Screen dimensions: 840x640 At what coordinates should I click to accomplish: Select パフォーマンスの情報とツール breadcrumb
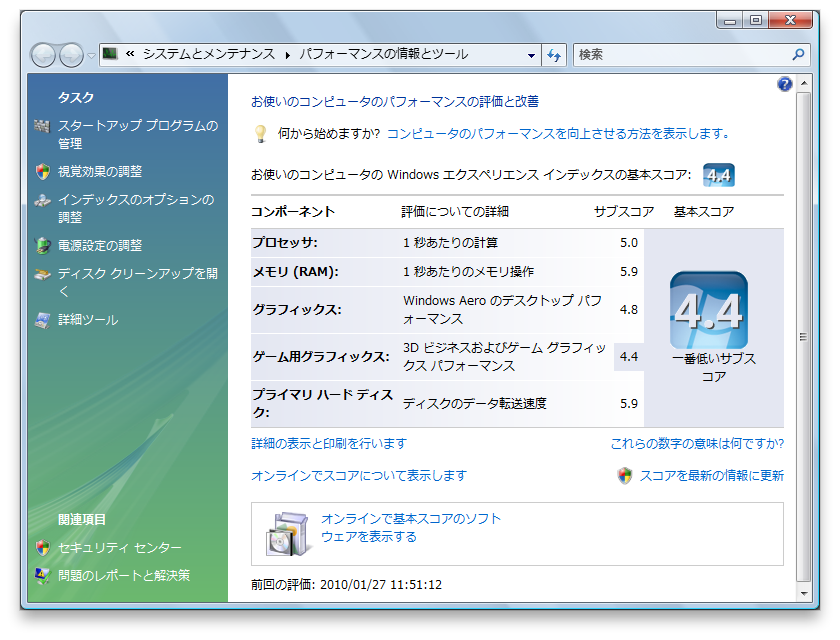tap(384, 54)
